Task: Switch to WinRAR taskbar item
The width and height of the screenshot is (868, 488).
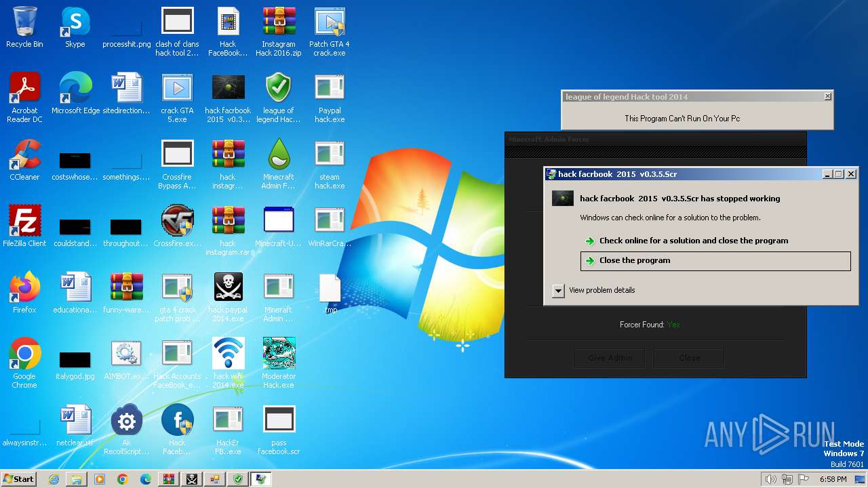Action: (169, 479)
